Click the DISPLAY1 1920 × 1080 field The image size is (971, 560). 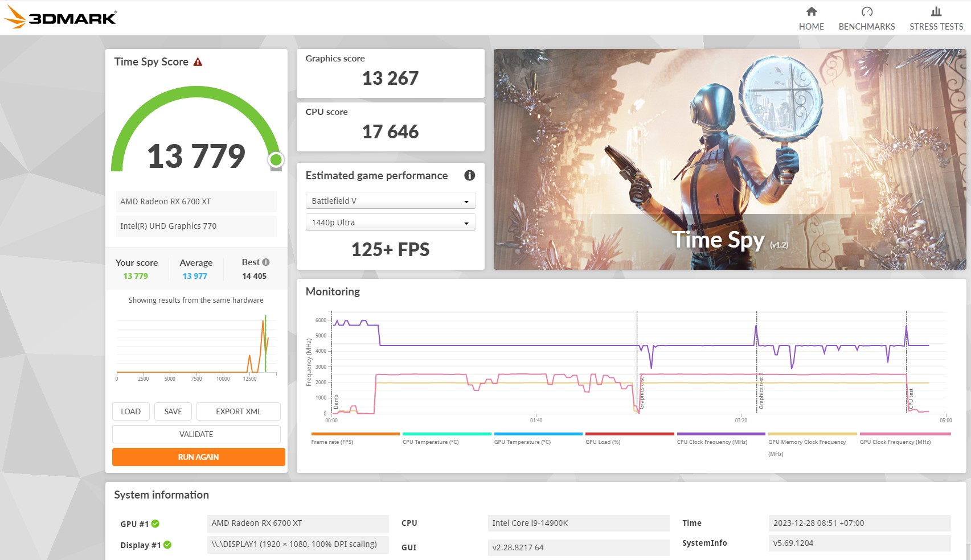(298, 544)
